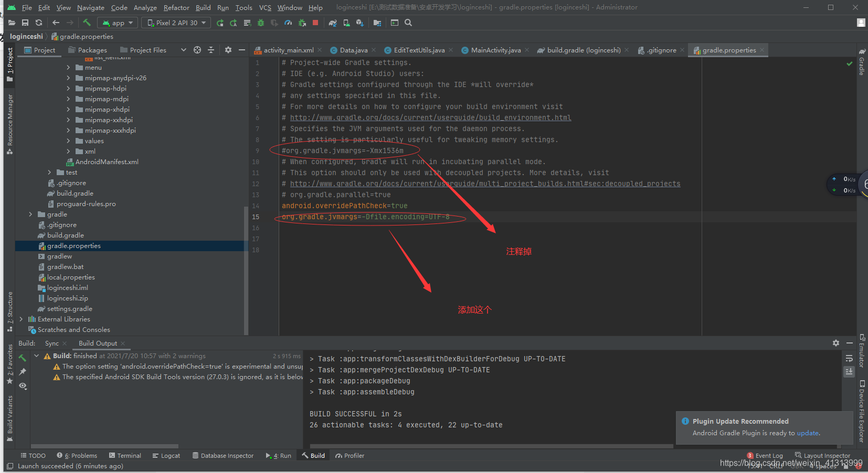This screenshot has width=868, height=473.
Task: Start the Profiler from the toolbar
Action: pyautogui.click(x=288, y=23)
